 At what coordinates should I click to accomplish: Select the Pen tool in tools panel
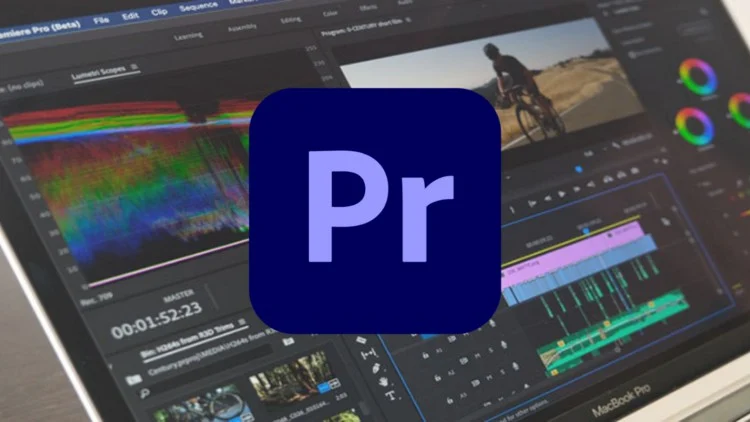[376, 368]
